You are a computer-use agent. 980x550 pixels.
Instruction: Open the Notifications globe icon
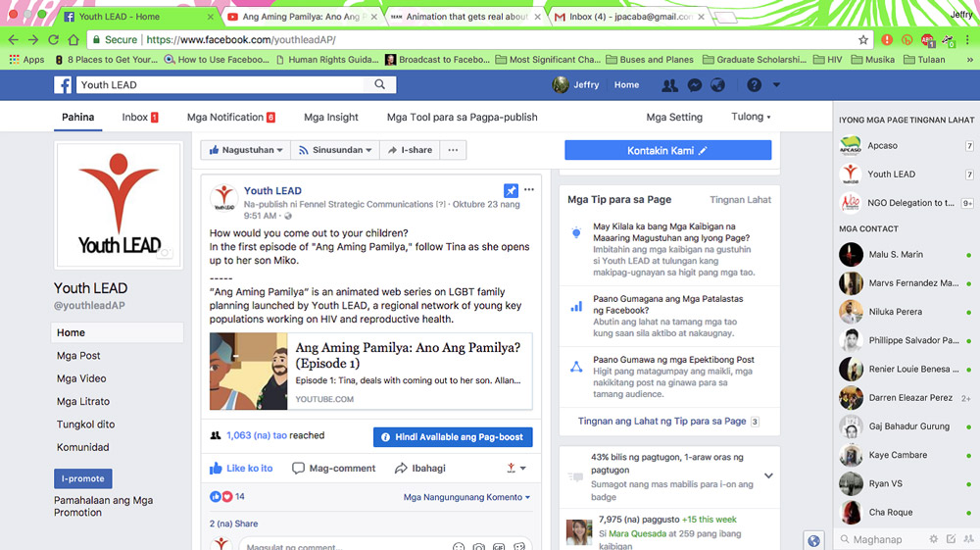(x=717, y=85)
